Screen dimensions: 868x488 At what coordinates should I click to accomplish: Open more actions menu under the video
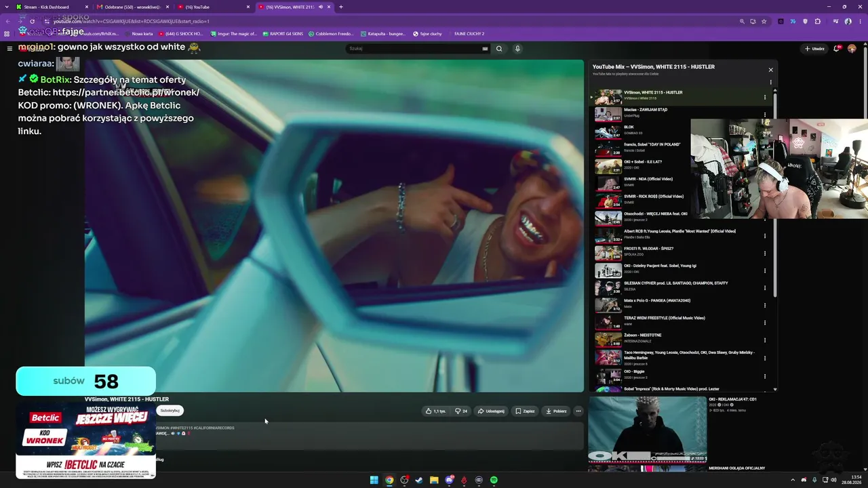pyautogui.click(x=578, y=411)
